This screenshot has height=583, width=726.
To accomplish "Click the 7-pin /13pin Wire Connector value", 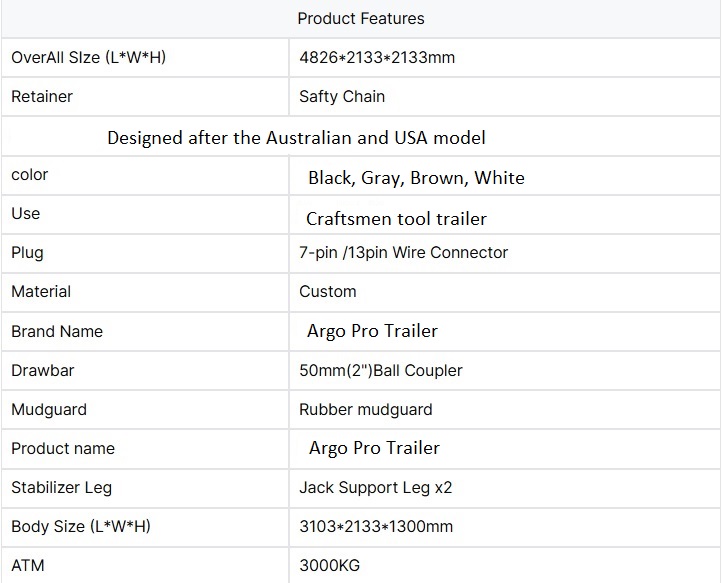I will tap(403, 252).
